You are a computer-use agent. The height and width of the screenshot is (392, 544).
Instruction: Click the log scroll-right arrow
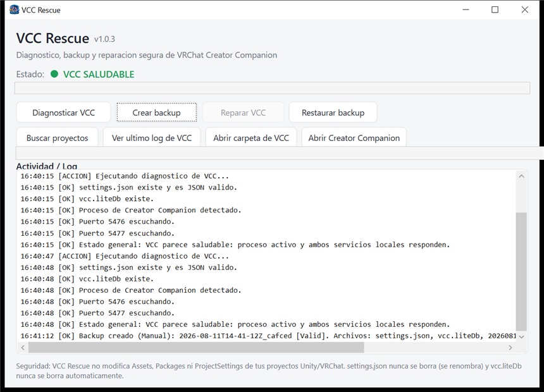tap(510, 347)
